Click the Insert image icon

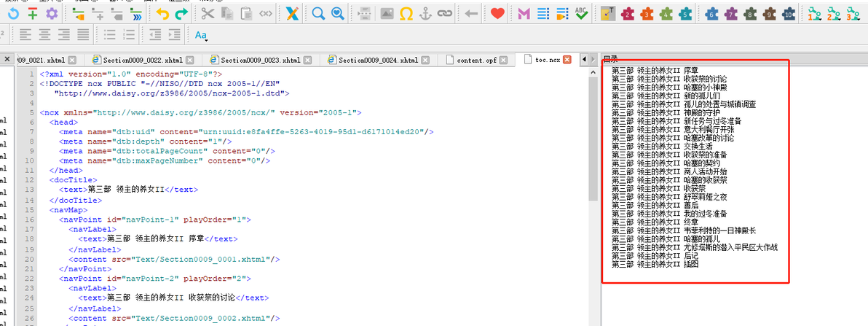387,15
